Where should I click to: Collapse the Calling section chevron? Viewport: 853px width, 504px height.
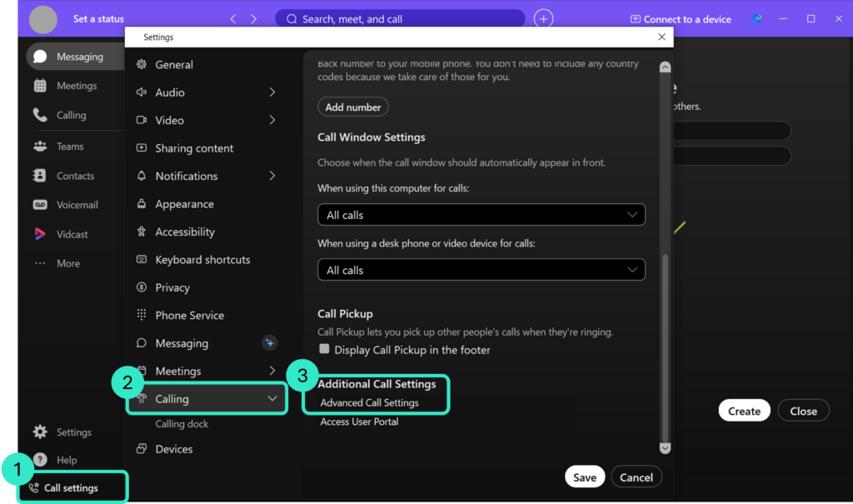pos(272,398)
